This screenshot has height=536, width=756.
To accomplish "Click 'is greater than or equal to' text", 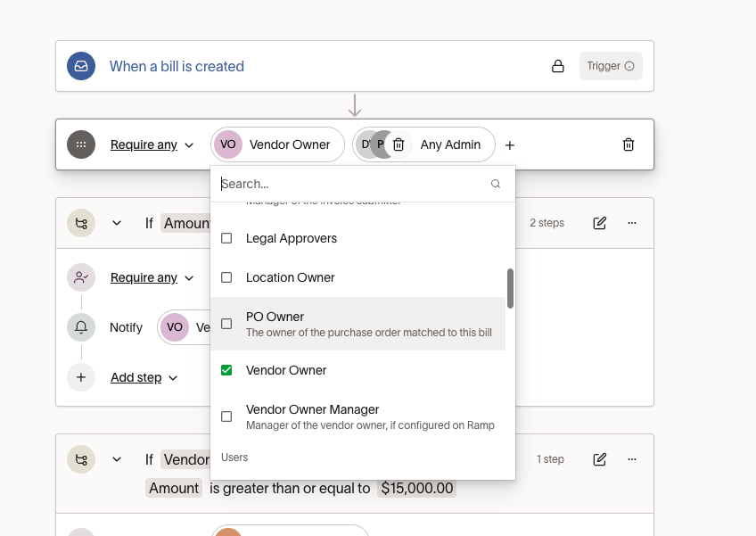I will click(x=290, y=488).
